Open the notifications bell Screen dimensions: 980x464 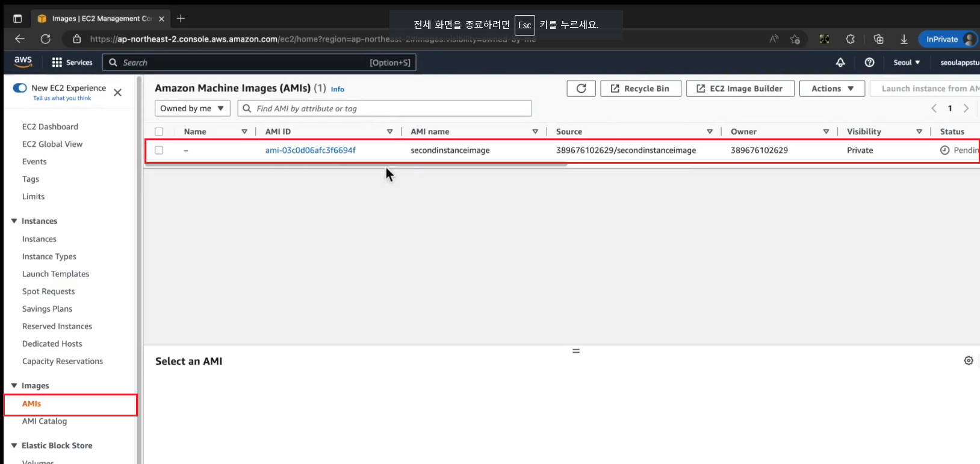tap(840, 62)
